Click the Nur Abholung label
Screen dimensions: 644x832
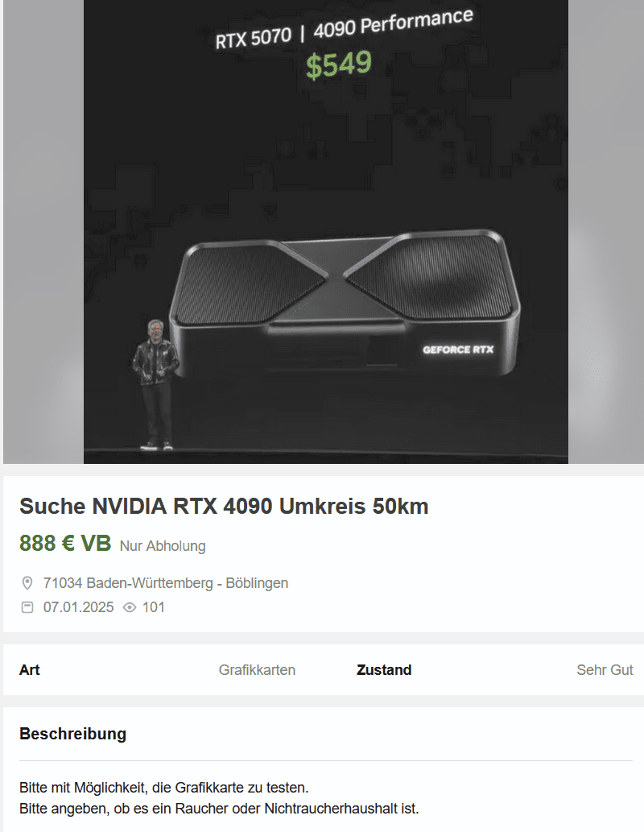163,546
